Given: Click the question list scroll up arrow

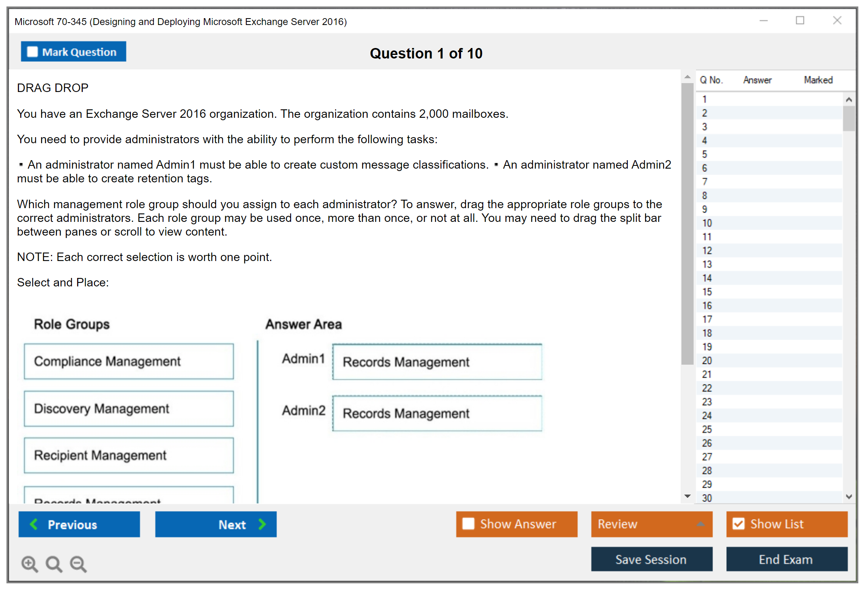Looking at the screenshot, I should click(x=849, y=100).
